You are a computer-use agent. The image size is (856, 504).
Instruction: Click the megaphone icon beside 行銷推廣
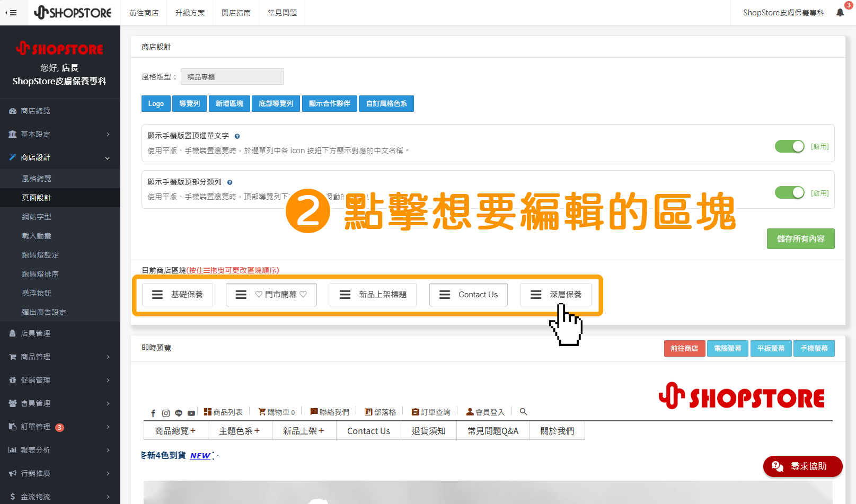coord(13,473)
